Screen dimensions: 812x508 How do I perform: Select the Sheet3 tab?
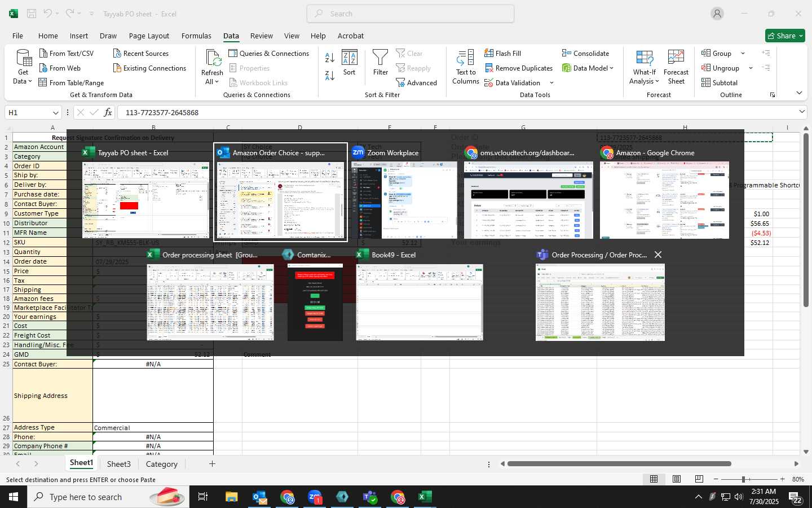[118, 464]
